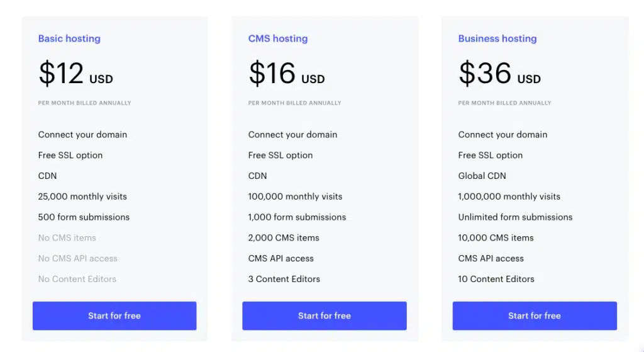Image resolution: width=644 pixels, height=352 pixels.
Task: Click the 500 form submissions feature
Action: tap(84, 217)
